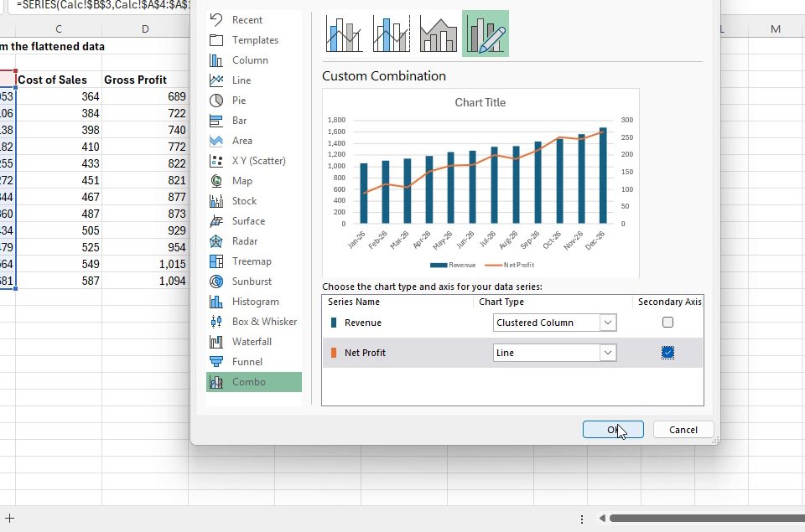
Task: Select the Pie chart category
Action: [x=253, y=100]
